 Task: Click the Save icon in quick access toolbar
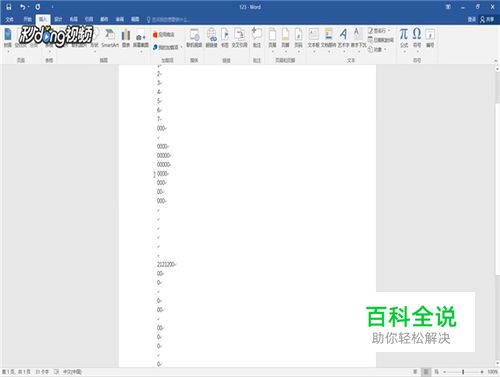pyautogui.click(x=9, y=7)
